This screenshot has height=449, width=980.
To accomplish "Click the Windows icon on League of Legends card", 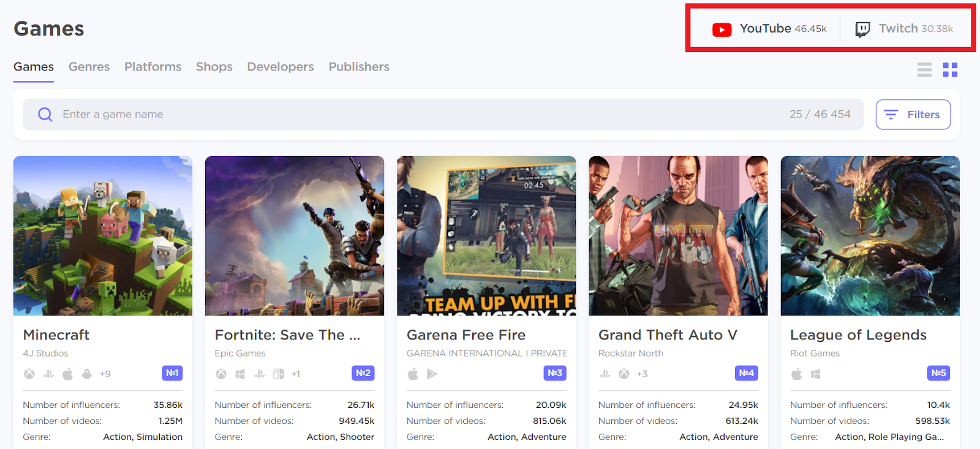I will 815,374.
